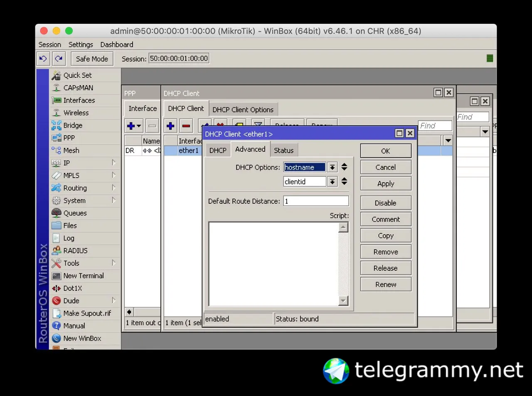Click the Default Route Distance field
Viewport: 532px width, 396px height.
coord(316,201)
